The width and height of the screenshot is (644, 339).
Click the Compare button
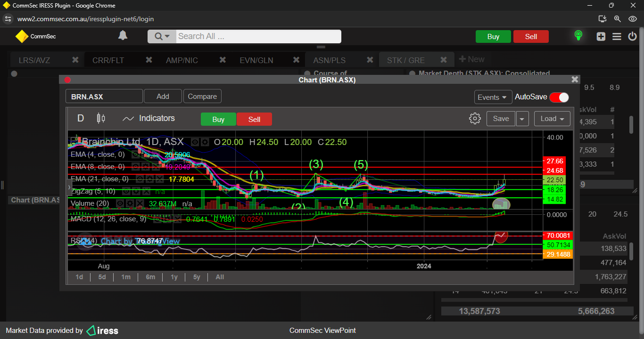pyautogui.click(x=202, y=96)
